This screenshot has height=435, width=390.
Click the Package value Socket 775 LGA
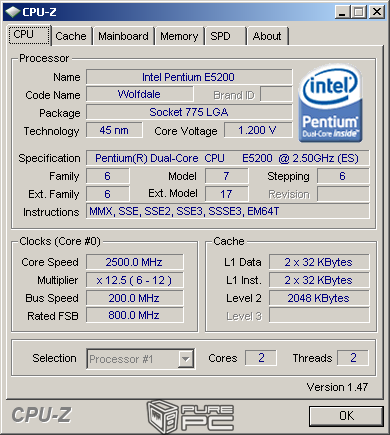click(x=189, y=112)
